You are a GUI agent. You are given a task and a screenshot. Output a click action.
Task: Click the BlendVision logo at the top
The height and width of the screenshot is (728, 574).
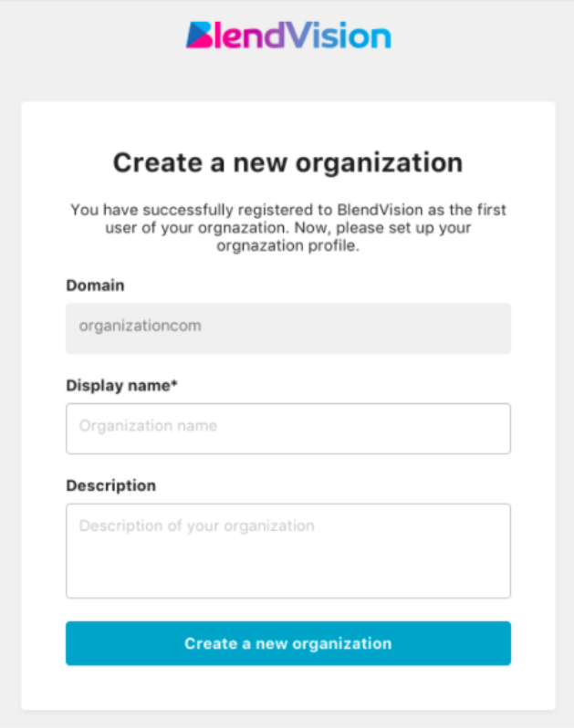tap(288, 36)
